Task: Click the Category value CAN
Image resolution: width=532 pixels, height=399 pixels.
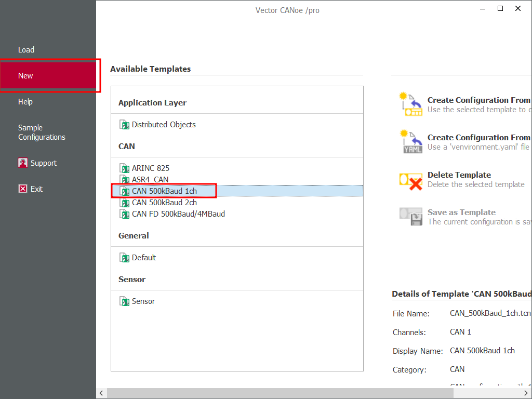Action: click(x=457, y=369)
